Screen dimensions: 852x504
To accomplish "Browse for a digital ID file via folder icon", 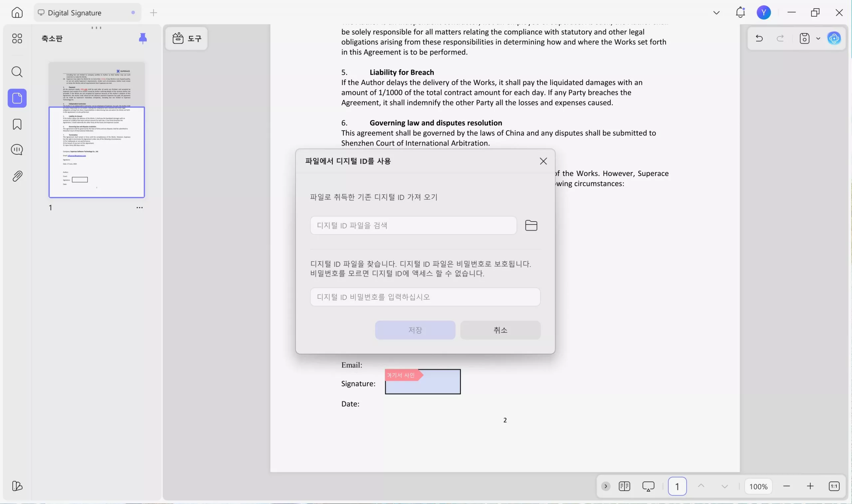I will (531, 225).
